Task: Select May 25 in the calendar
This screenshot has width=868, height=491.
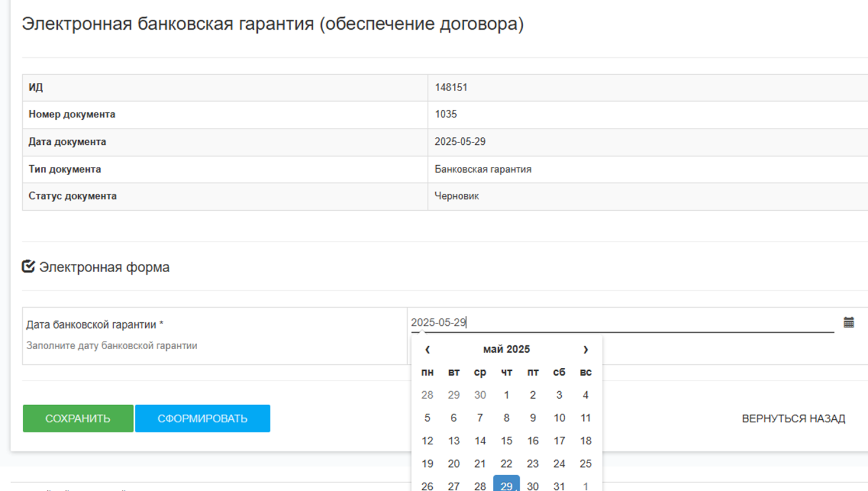Action: tap(586, 464)
